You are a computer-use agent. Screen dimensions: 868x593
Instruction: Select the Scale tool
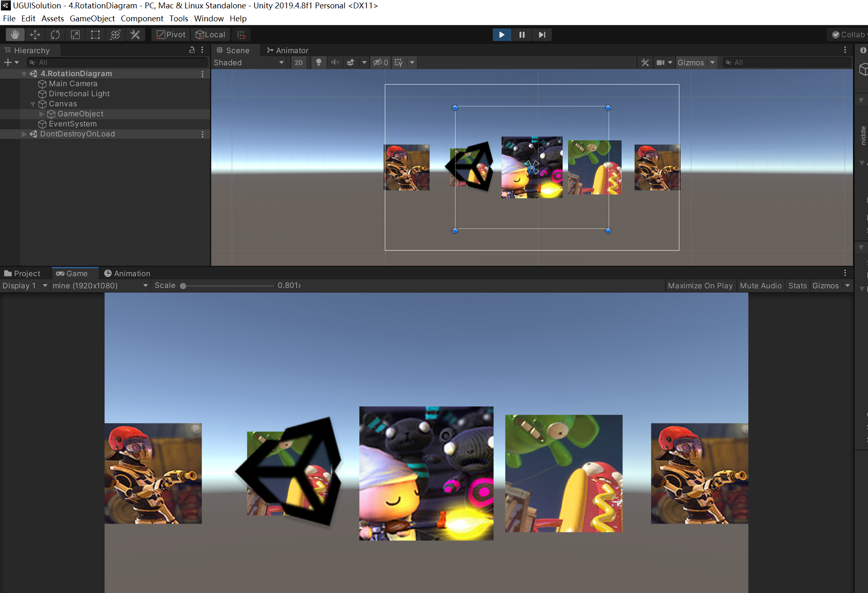75,35
